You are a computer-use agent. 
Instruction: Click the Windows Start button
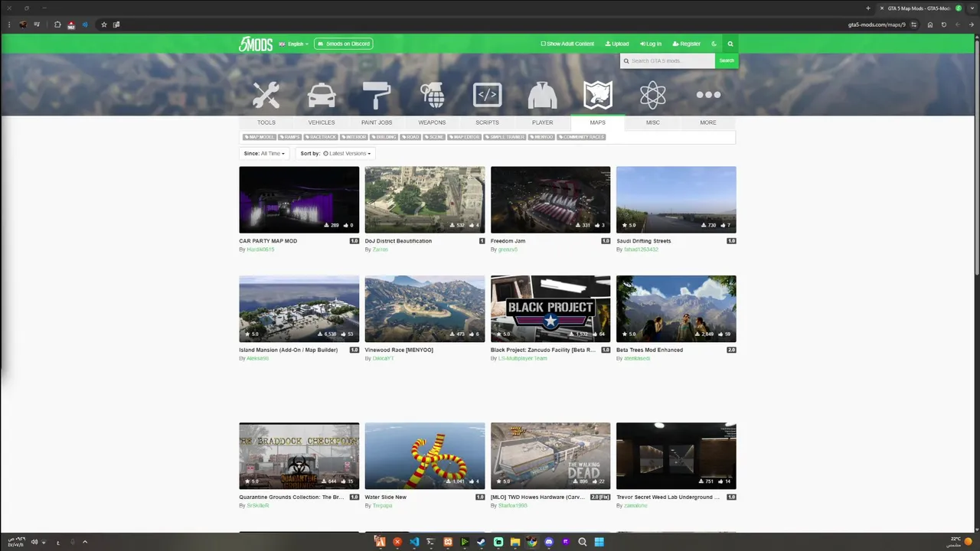point(599,542)
